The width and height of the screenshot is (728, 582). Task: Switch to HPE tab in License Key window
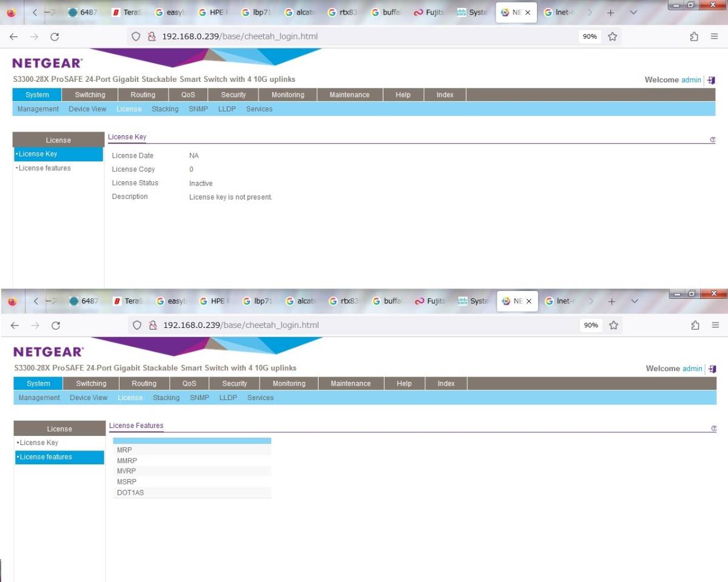point(214,12)
